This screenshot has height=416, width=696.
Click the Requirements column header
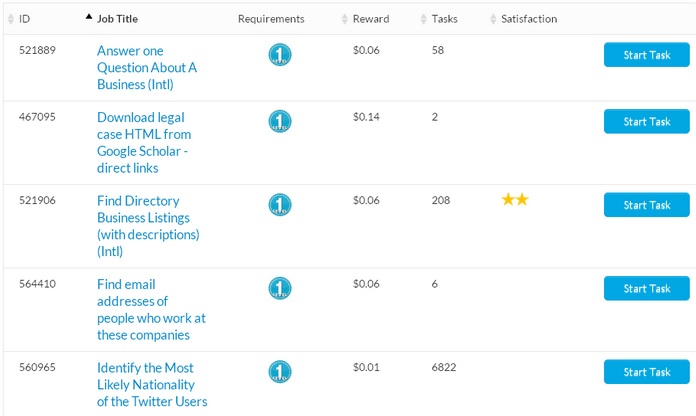(x=271, y=19)
